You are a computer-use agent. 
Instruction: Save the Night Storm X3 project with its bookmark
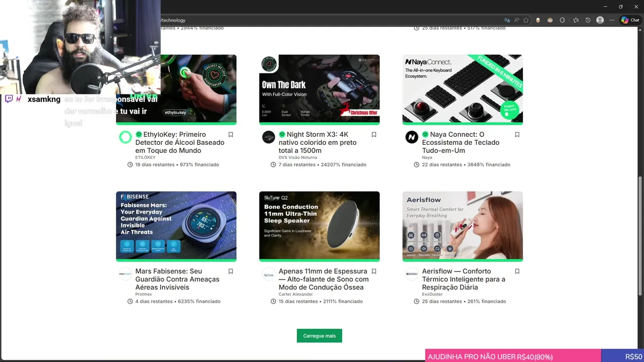tap(374, 135)
